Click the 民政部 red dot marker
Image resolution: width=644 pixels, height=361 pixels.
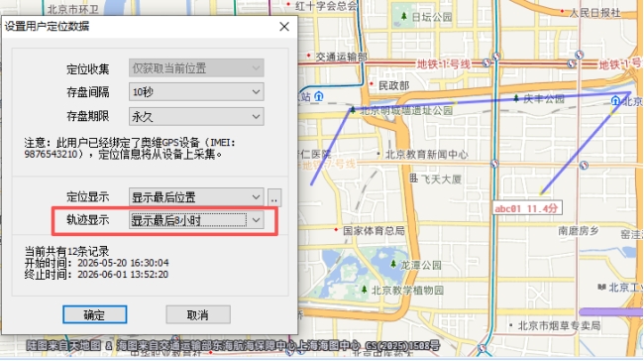(372, 84)
